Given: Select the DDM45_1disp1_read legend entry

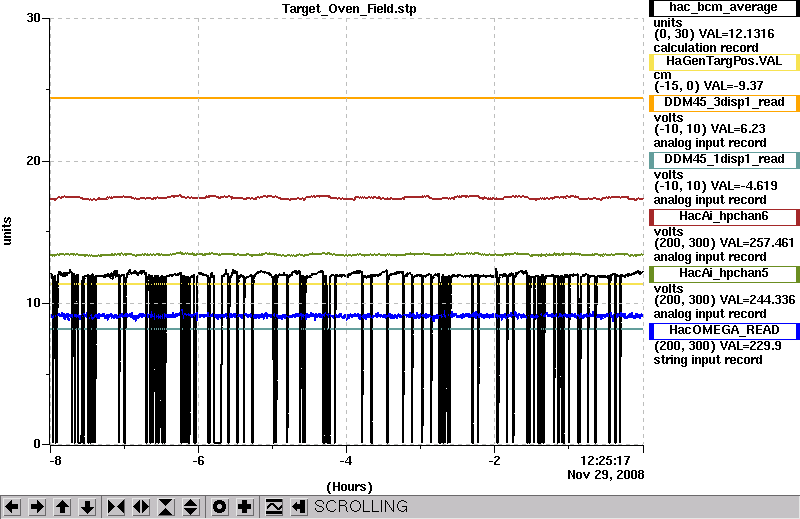Looking at the screenshot, I should [723, 159].
